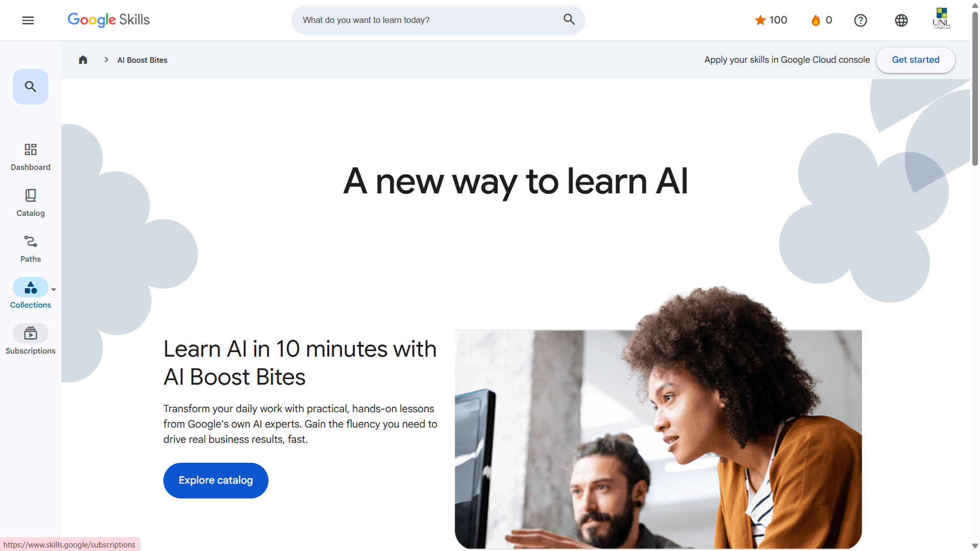Click the breadcrumb chevron separator
The height and width of the screenshot is (551, 980).
click(106, 60)
